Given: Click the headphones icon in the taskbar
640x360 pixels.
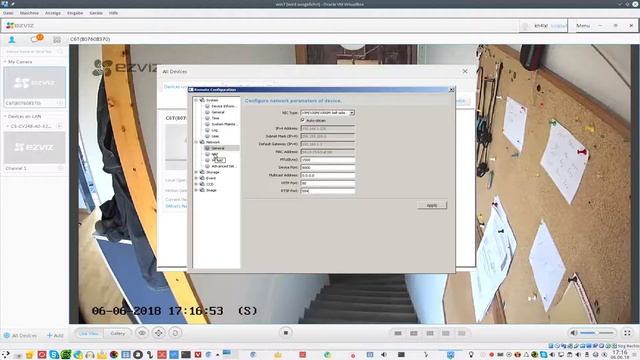Looking at the screenshot, I should [90, 355].
